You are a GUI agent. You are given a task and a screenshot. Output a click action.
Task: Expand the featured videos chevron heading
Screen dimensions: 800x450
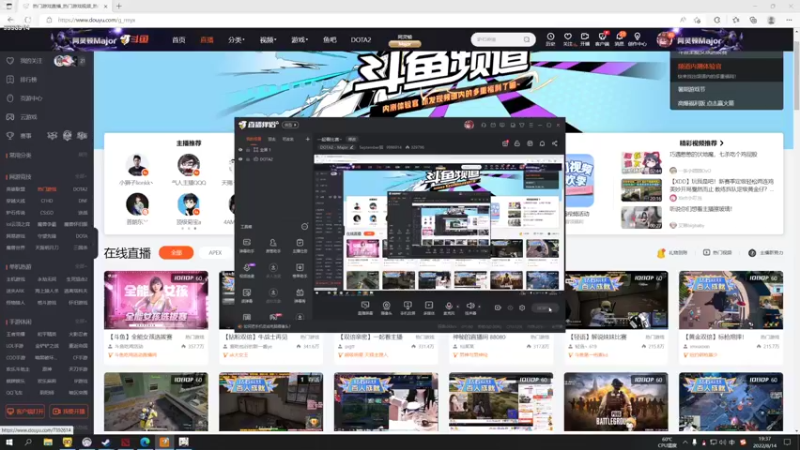pyautogui.click(x=721, y=143)
